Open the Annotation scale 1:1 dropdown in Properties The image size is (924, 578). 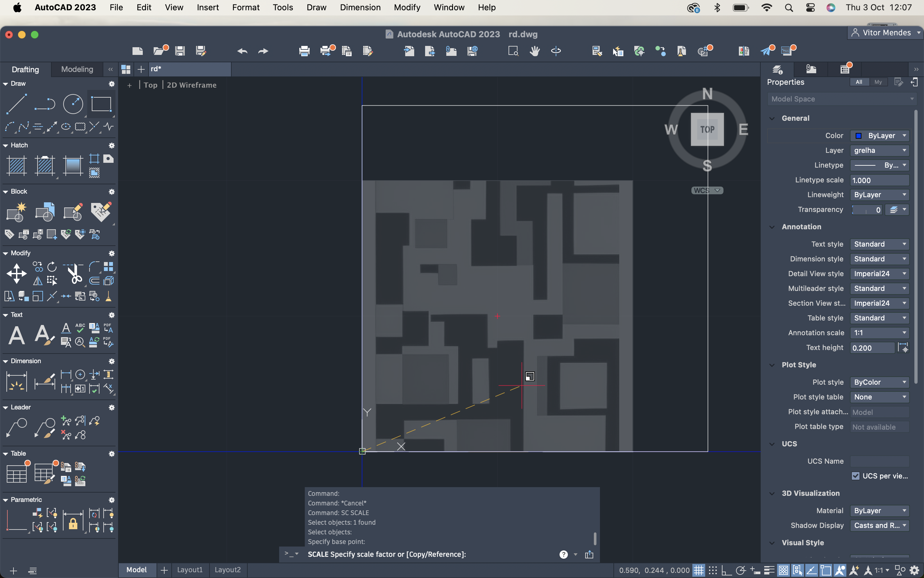pyautogui.click(x=879, y=333)
